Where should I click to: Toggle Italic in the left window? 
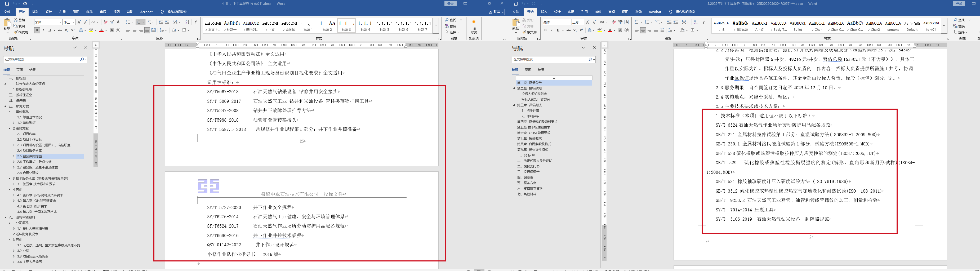tap(43, 30)
